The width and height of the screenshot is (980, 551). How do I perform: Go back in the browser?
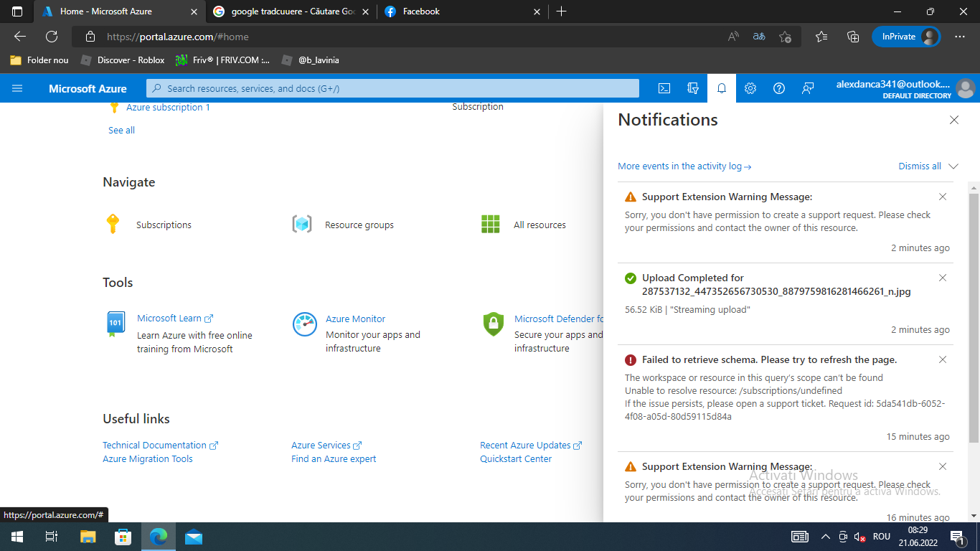point(20,37)
